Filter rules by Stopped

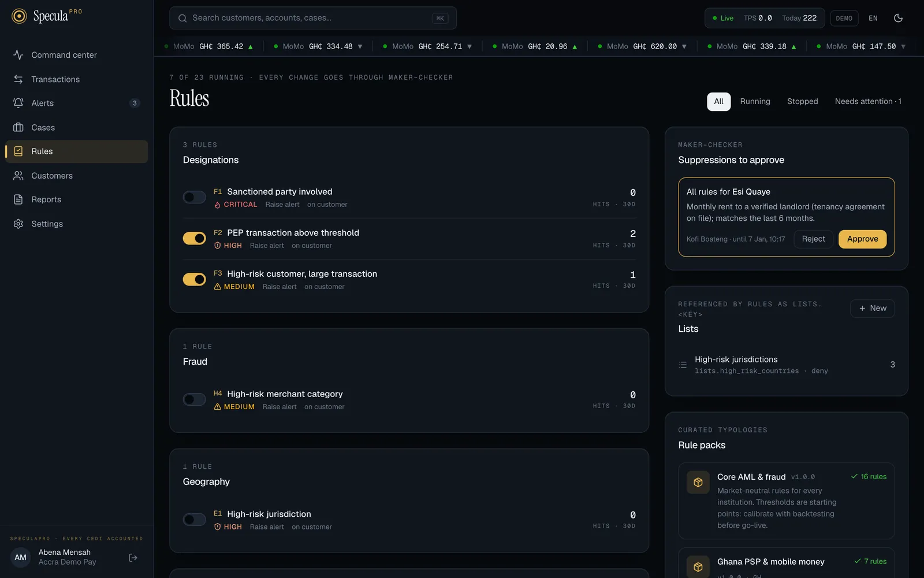[x=802, y=101]
